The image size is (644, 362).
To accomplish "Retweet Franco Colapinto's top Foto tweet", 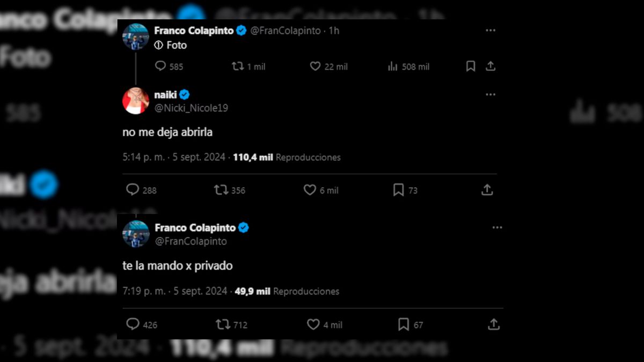I will 238,66.
